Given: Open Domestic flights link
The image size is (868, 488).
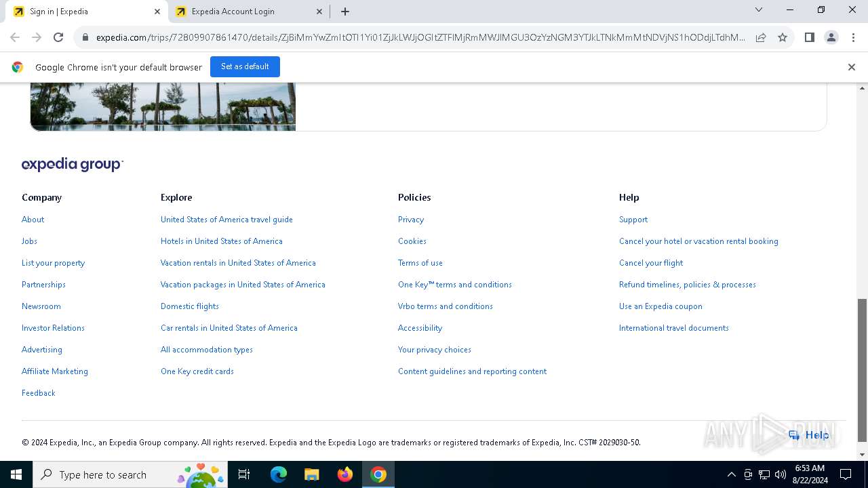Looking at the screenshot, I should pyautogui.click(x=190, y=306).
